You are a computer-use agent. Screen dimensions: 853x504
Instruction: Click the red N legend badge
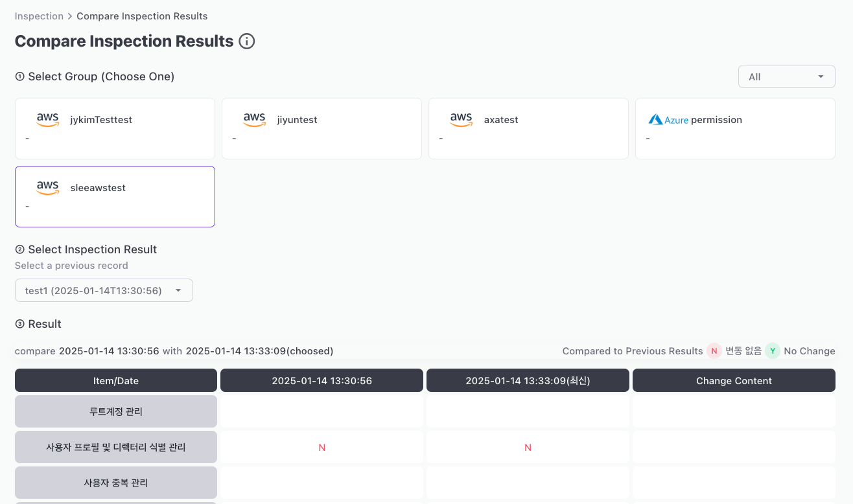[x=714, y=351]
